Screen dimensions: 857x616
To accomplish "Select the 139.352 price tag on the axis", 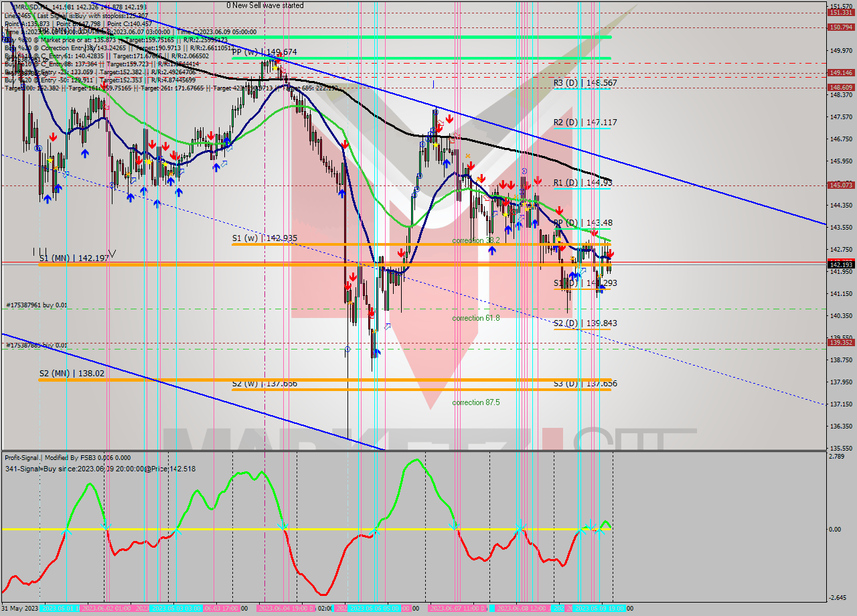I will coord(840,343).
